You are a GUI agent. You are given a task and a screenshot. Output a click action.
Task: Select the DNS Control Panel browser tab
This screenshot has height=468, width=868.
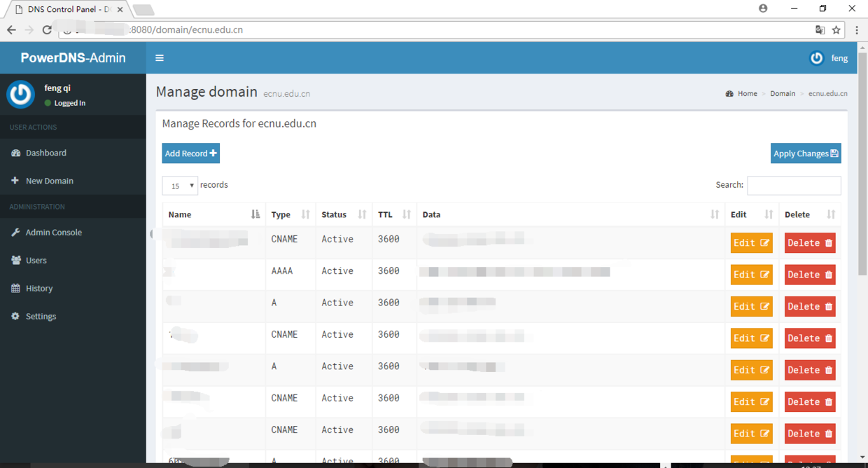tap(66, 10)
